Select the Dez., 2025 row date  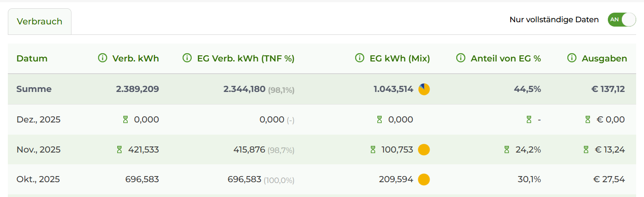pos(38,119)
